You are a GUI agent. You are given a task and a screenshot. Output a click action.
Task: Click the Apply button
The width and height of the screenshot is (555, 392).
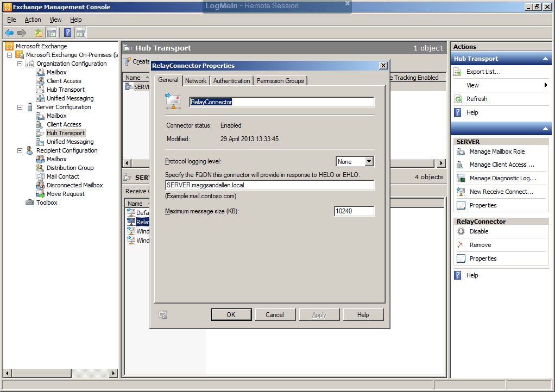pyautogui.click(x=319, y=314)
